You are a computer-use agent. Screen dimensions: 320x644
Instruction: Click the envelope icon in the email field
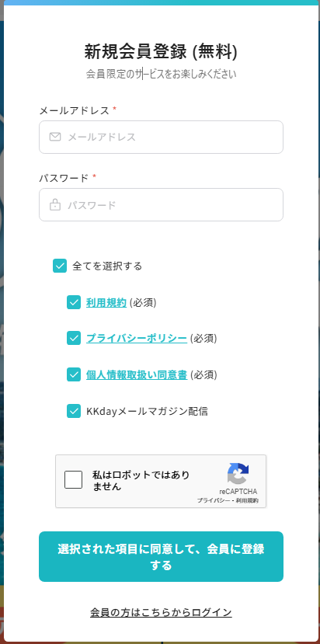click(x=55, y=137)
